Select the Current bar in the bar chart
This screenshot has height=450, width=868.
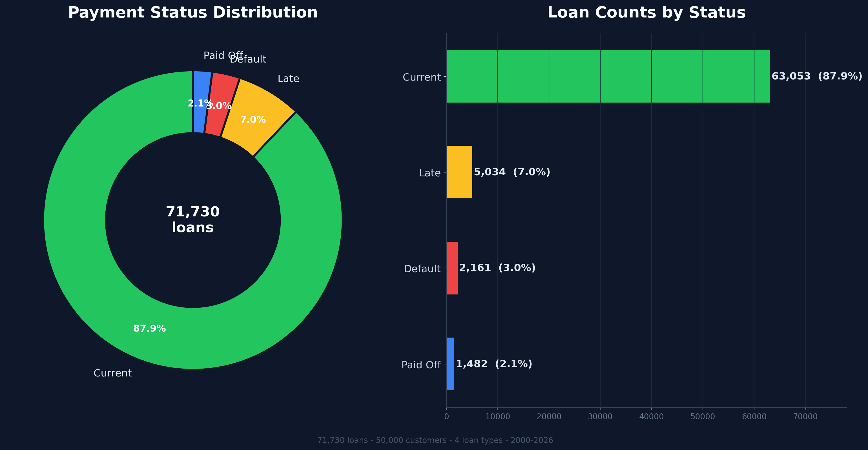pos(606,76)
